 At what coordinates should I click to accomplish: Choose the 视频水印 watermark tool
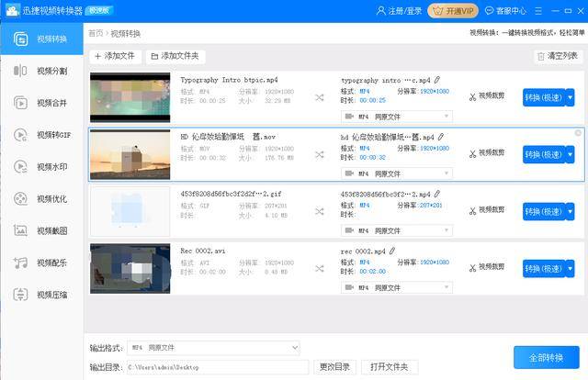(41, 167)
